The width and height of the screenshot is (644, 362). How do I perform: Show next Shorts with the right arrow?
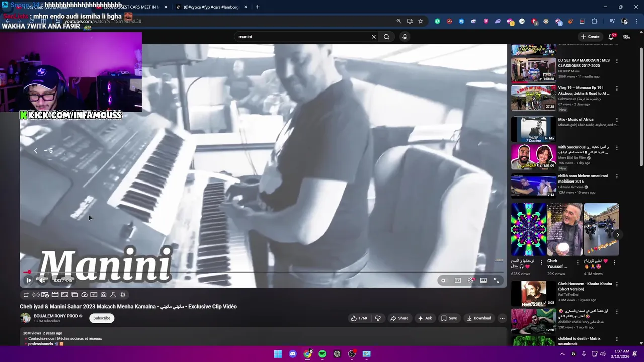click(x=618, y=235)
